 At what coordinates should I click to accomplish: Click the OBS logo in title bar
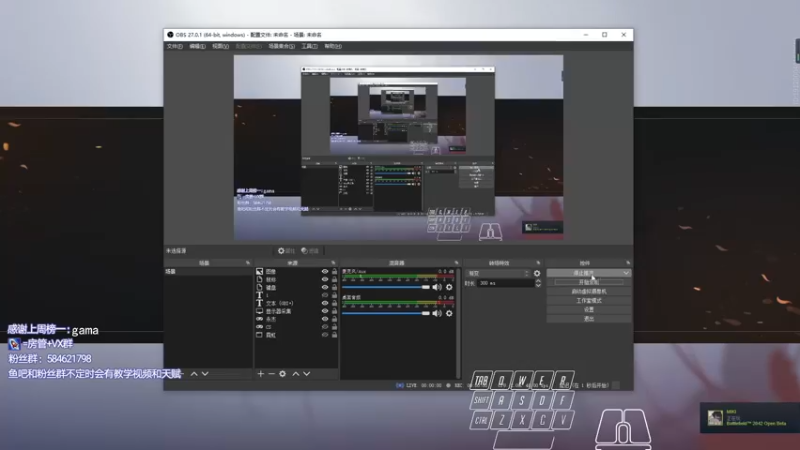[170, 35]
